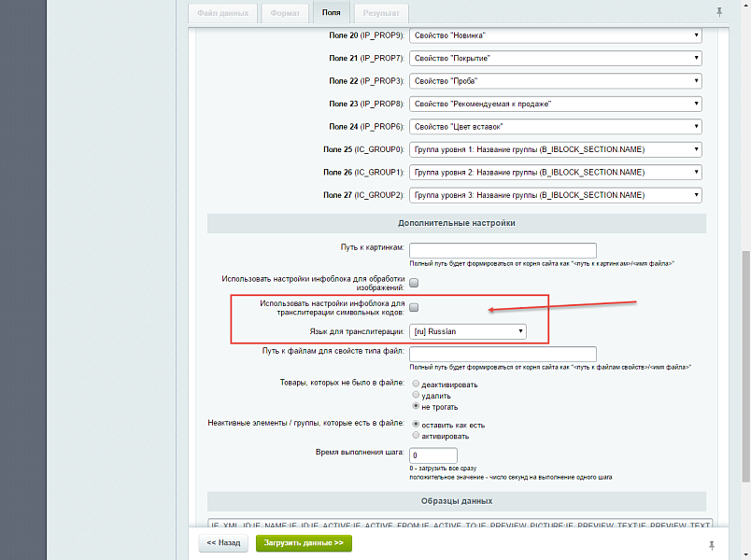Viewport: 751px width, 560px height.
Task: Open the "Язык для транслитерации" dropdown
Action: [467, 330]
